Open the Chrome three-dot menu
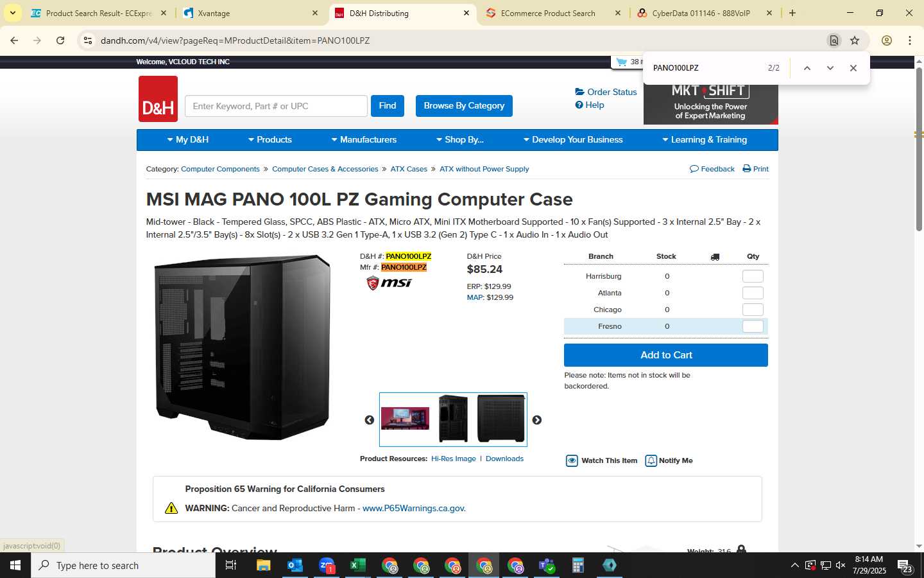The height and width of the screenshot is (578, 924). [x=910, y=40]
